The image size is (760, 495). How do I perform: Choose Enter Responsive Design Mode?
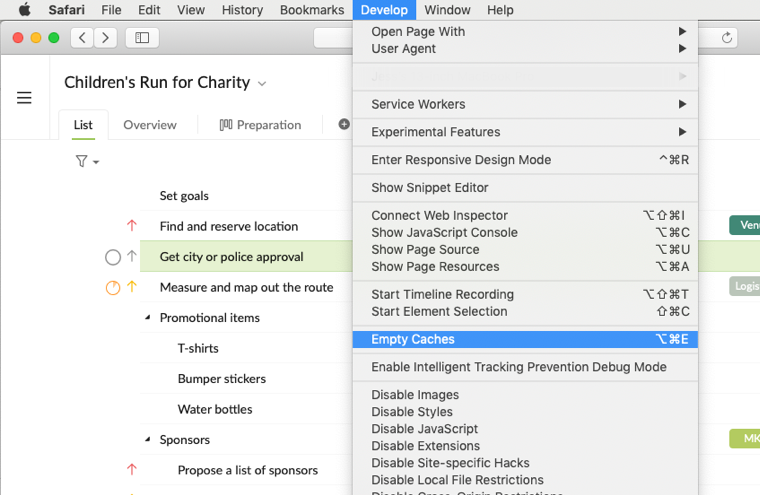coord(525,160)
